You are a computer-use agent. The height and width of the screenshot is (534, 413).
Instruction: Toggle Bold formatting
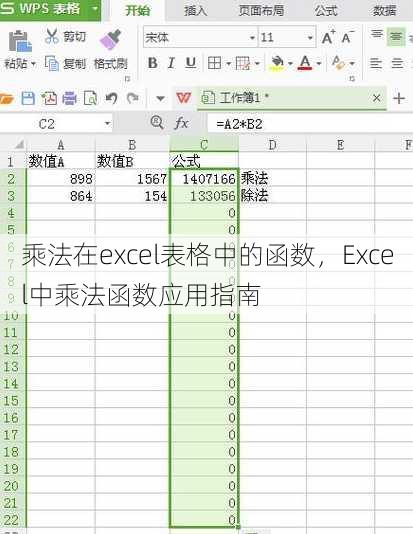pyautogui.click(x=153, y=63)
